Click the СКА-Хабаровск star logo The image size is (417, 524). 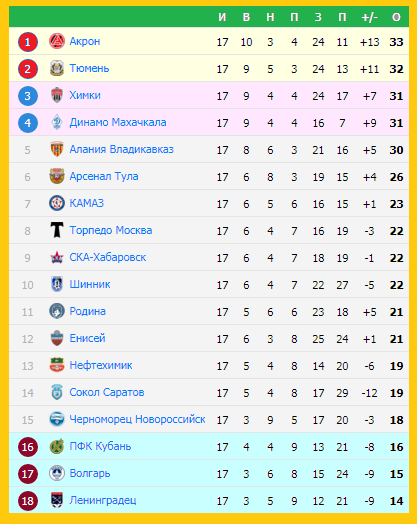point(57,257)
